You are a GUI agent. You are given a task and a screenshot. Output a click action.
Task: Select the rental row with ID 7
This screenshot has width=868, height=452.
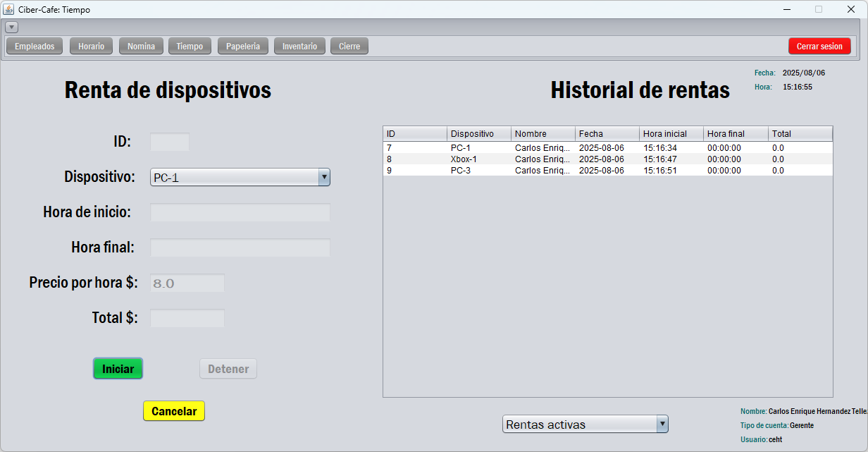(608, 148)
